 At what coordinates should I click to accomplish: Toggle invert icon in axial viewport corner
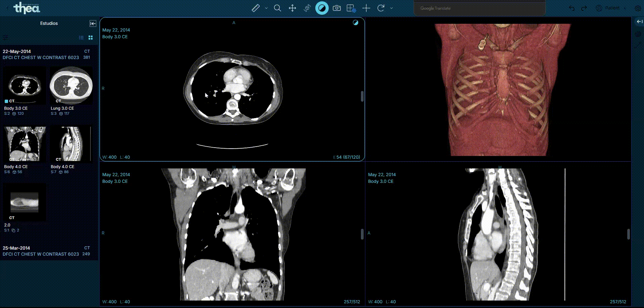(356, 23)
